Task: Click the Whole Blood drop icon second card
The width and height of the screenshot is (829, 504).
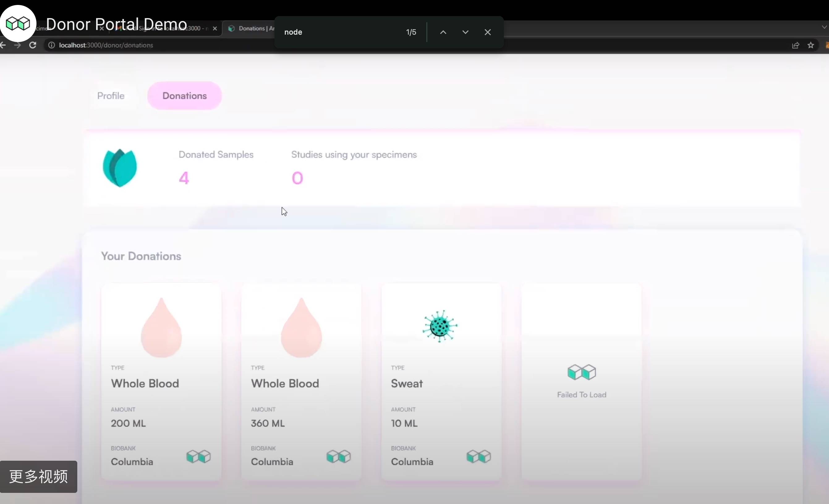Action: [301, 327]
